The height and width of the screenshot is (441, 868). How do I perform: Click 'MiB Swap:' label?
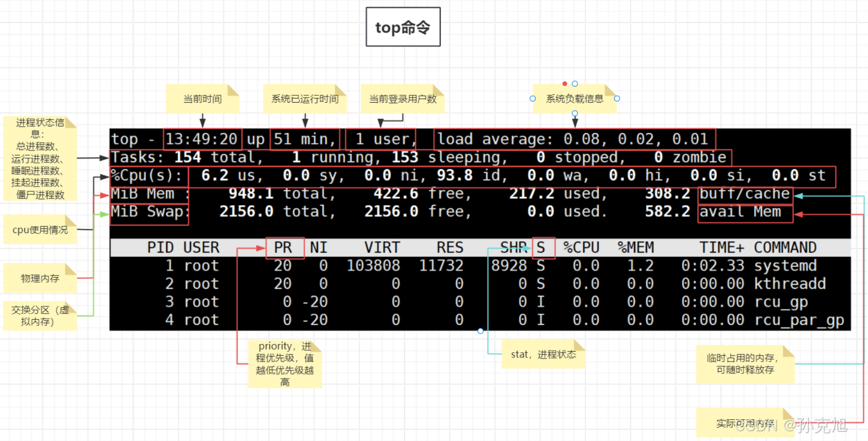click(150, 211)
